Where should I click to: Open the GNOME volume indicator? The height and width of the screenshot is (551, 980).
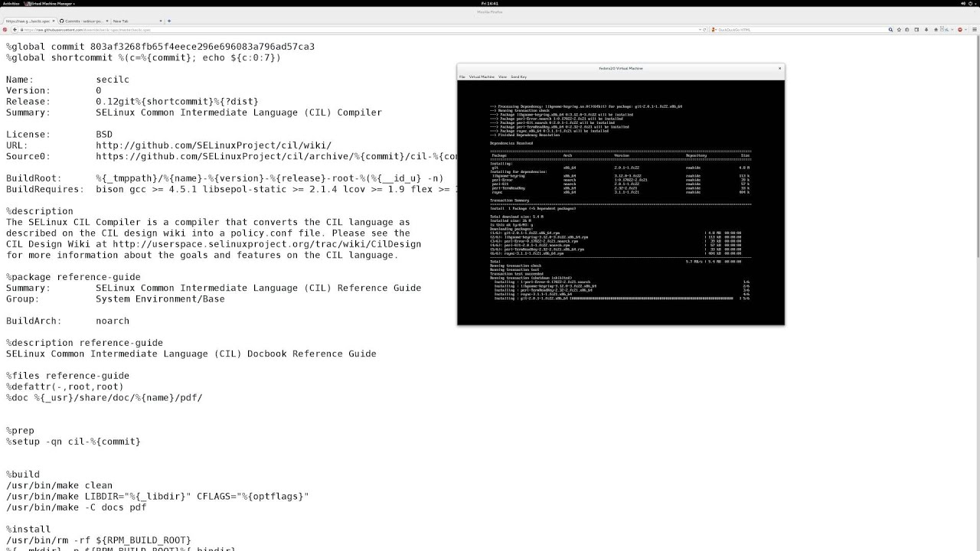click(x=963, y=3)
